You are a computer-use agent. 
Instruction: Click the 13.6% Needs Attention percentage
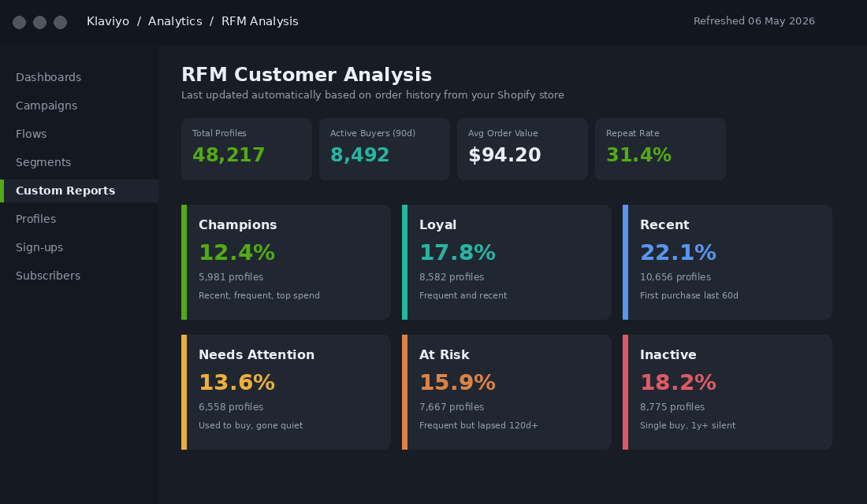point(236,383)
